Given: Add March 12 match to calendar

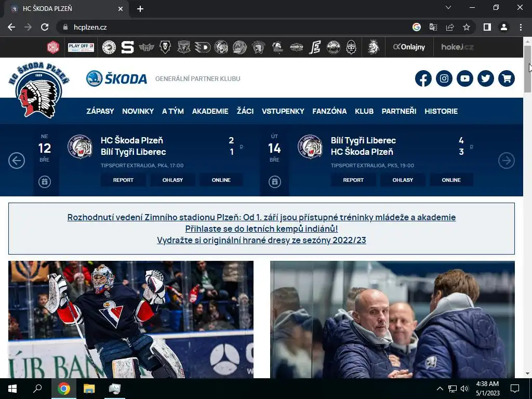Looking at the screenshot, I should (x=45, y=182).
